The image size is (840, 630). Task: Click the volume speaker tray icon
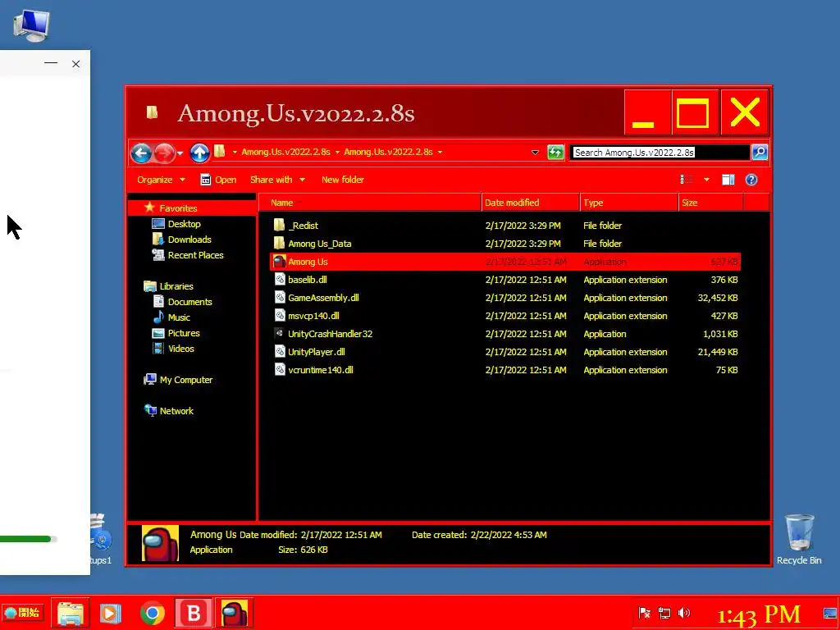click(684, 613)
